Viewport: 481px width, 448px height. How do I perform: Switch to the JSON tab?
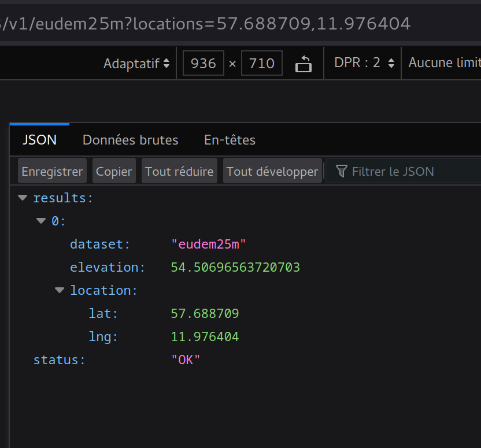pos(39,140)
